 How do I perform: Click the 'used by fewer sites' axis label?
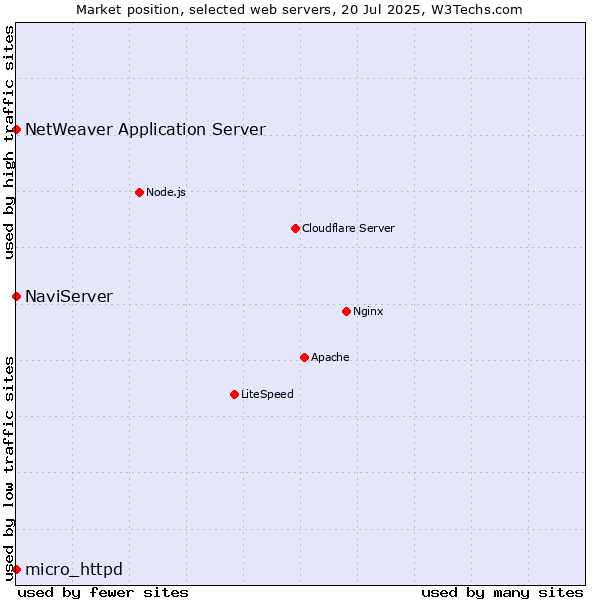click(x=103, y=592)
